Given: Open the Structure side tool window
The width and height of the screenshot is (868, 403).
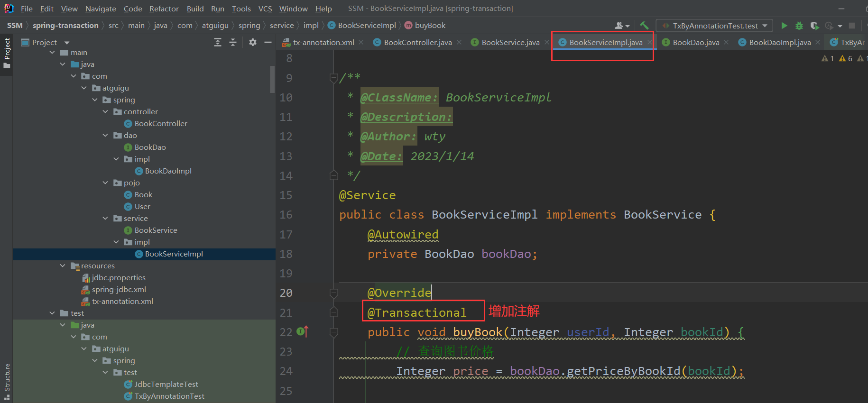Looking at the screenshot, I should pyautogui.click(x=7, y=381).
